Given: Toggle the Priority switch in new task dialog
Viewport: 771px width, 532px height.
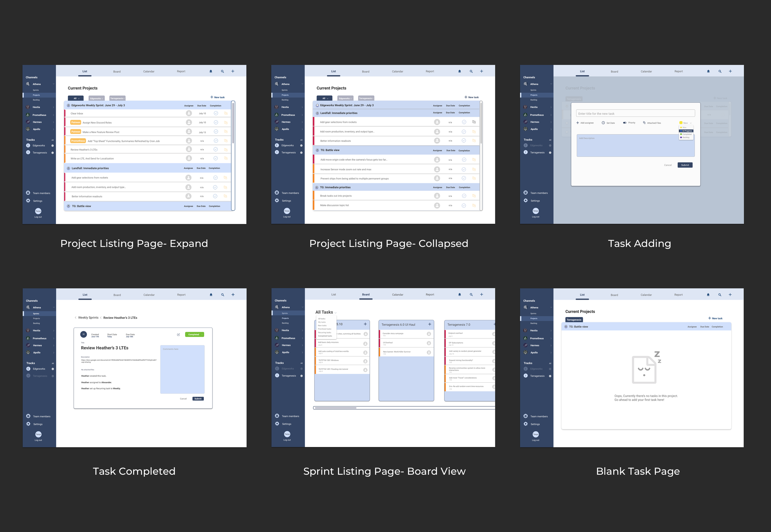Looking at the screenshot, I should 625,123.
